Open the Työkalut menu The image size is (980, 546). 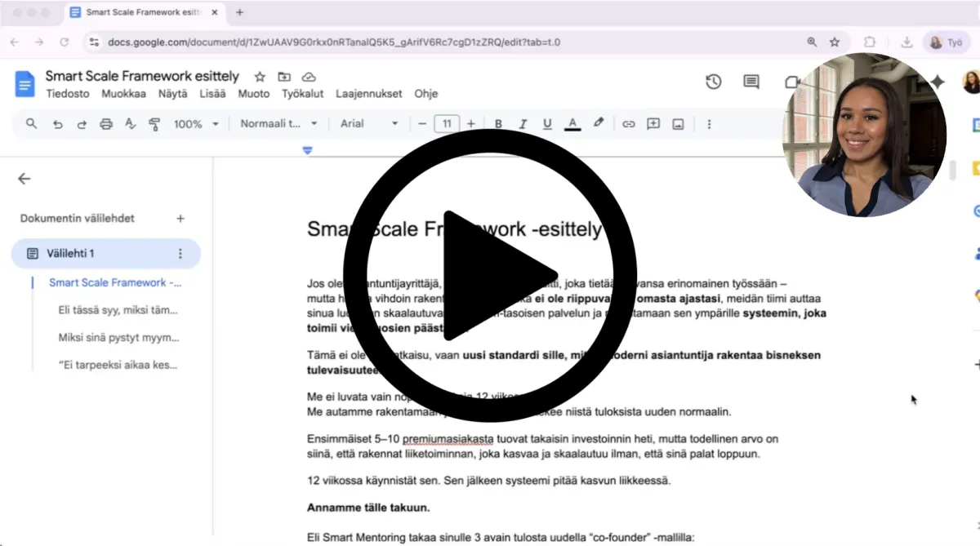pos(303,94)
